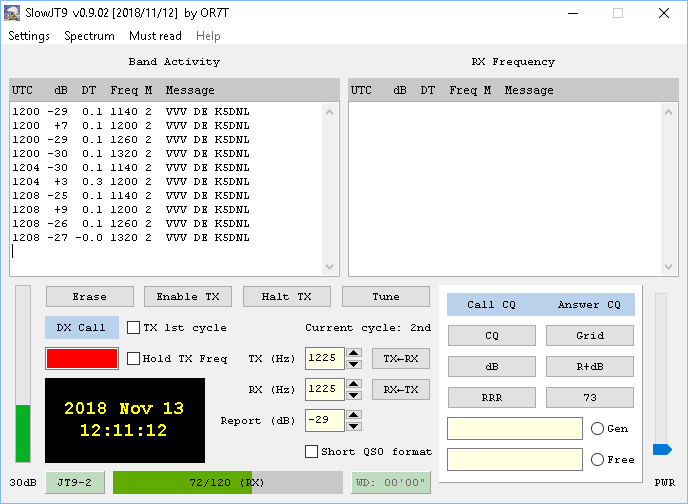The width and height of the screenshot is (688, 504).
Task: Increase TX (Hz) with up arrow
Action: click(354, 353)
